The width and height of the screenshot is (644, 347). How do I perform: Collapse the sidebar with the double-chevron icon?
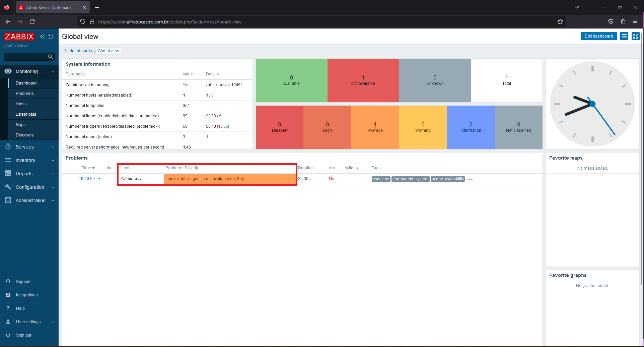(x=43, y=37)
